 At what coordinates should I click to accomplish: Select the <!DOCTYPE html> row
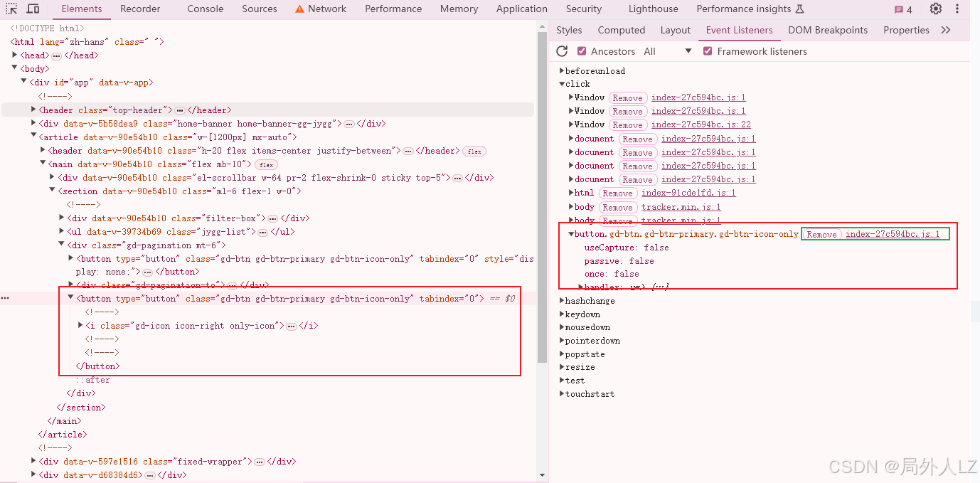pos(46,28)
